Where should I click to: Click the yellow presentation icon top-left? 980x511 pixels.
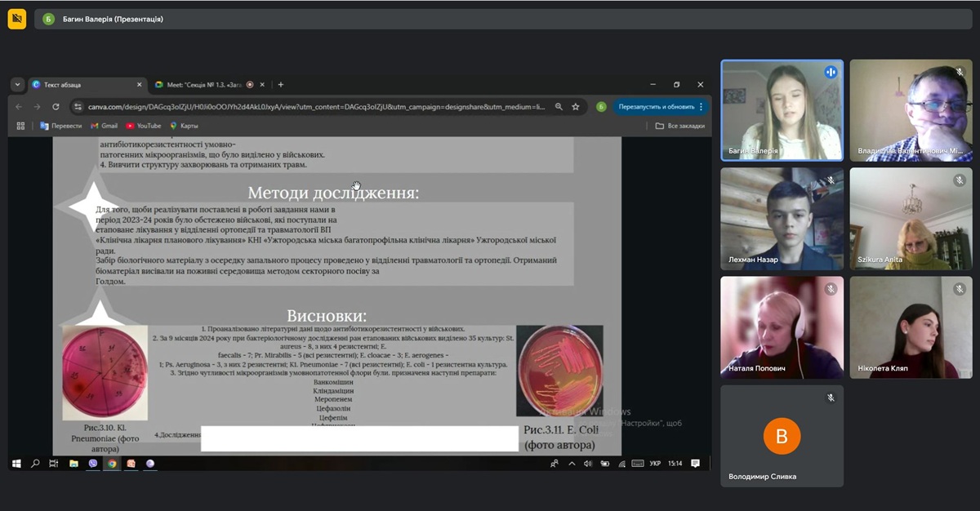(17, 19)
